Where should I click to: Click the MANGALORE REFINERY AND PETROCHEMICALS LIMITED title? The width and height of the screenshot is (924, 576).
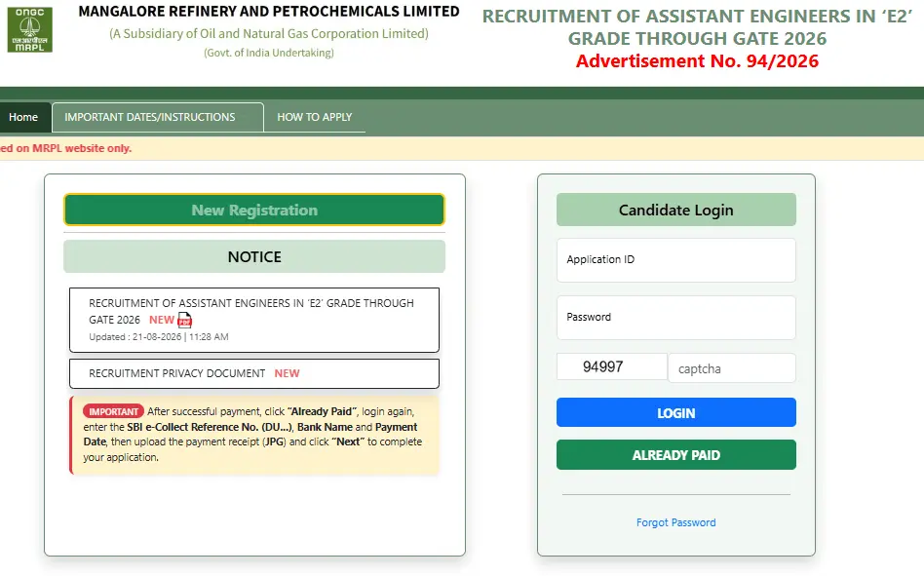(269, 12)
